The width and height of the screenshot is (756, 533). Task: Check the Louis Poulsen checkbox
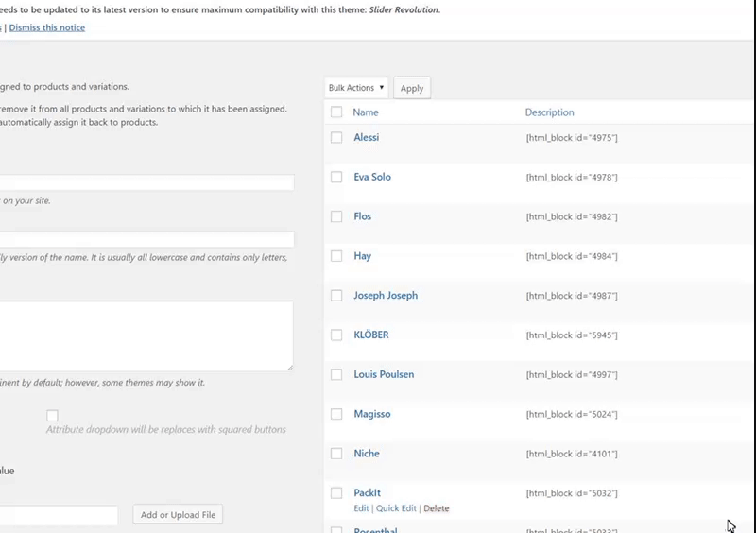coord(336,375)
